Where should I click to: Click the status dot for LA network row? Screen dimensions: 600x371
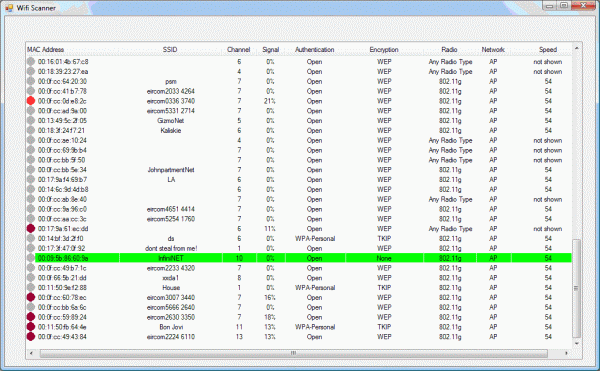tap(31, 179)
